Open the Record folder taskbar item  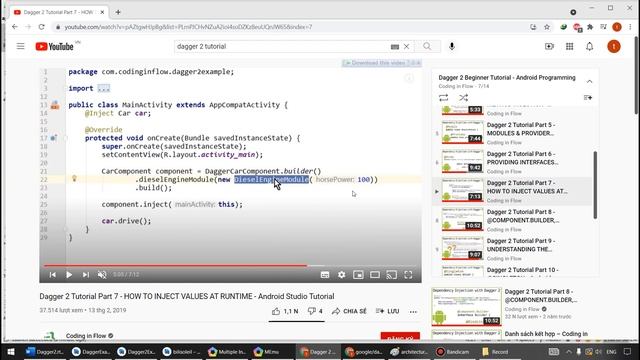(495, 351)
